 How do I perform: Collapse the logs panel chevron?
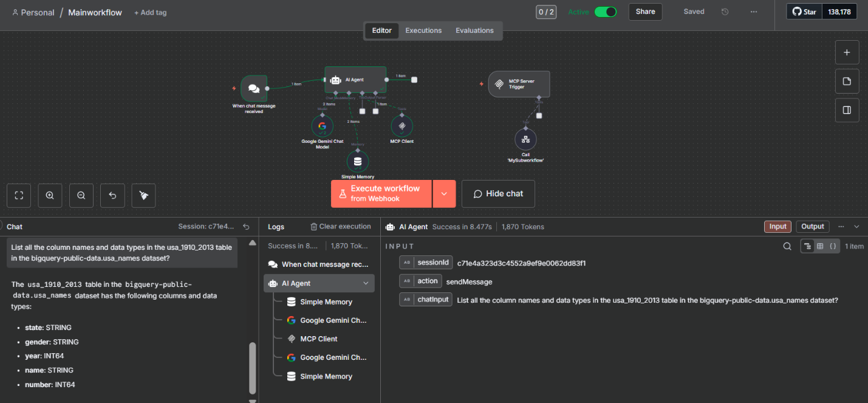856,227
